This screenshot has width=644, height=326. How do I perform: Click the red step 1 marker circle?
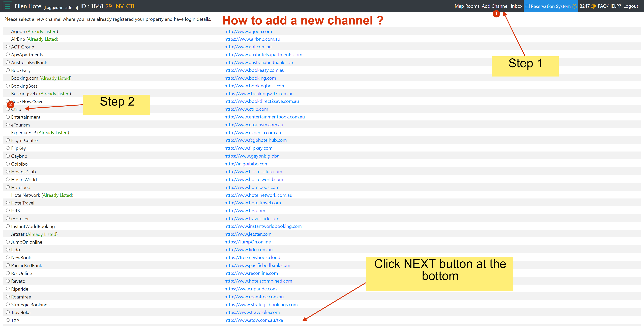496,14
